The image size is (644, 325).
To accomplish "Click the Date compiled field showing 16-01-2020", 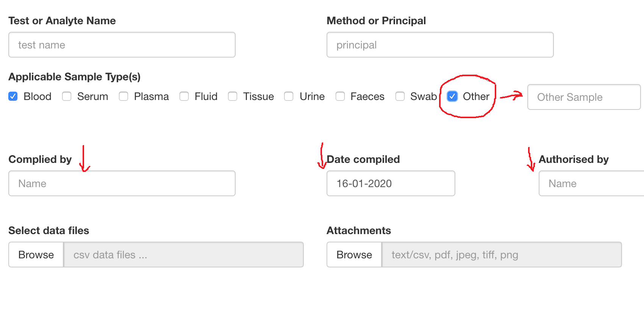I will (391, 183).
